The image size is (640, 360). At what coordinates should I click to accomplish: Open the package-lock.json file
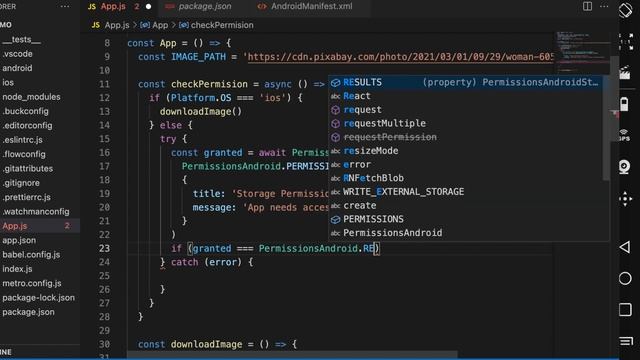click(38, 298)
